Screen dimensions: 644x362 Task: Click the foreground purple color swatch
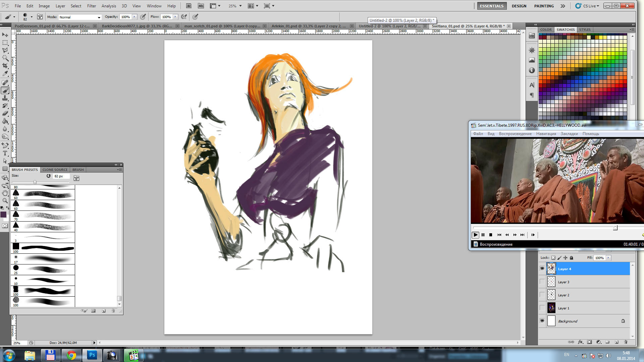tap(3, 215)
